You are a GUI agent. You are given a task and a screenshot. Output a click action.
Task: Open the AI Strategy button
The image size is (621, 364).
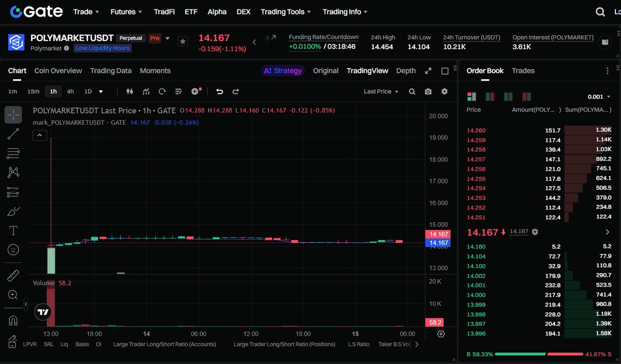tap(283, 71)
